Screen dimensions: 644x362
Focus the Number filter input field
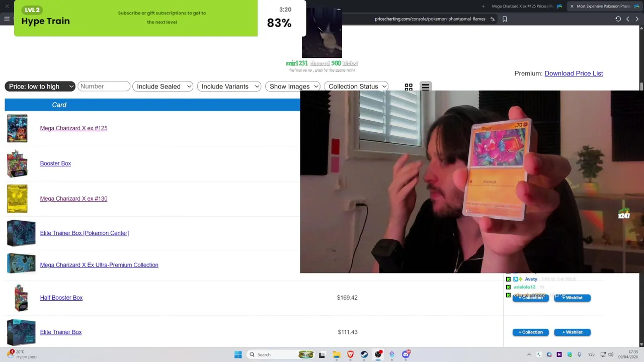[x=104, y=86]
